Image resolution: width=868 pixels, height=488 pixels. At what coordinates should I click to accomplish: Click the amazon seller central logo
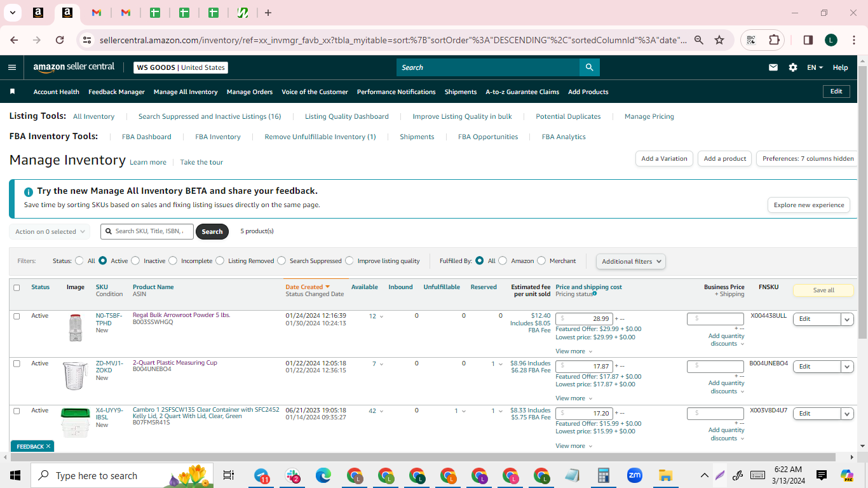click(x=74, y=67)
